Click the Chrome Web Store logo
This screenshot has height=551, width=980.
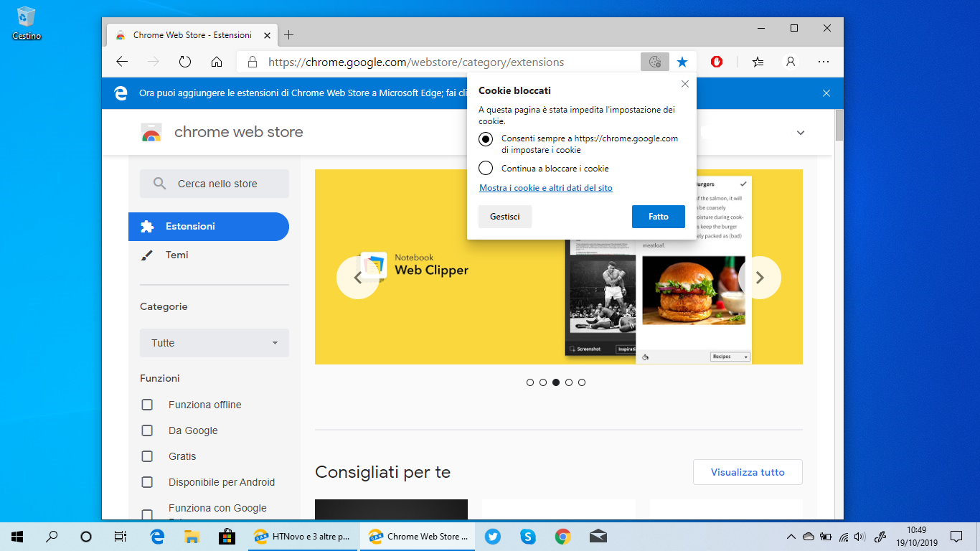point(151,133)
